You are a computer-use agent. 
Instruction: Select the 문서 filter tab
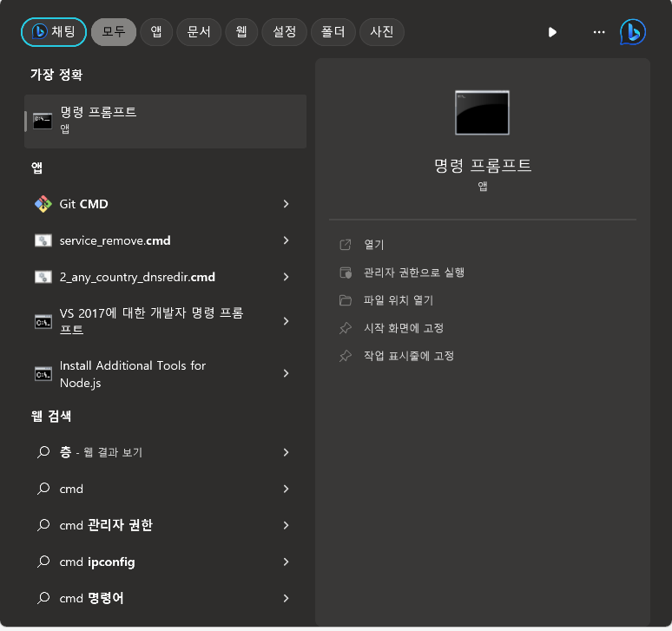click(x=199, y=32)
